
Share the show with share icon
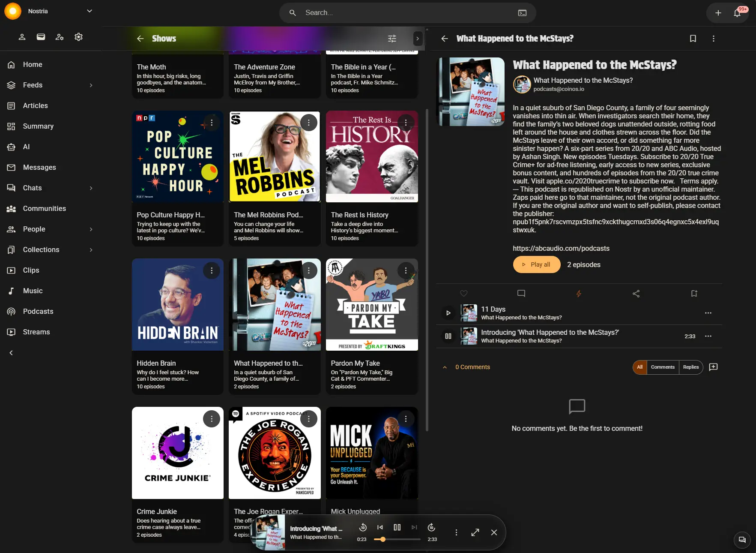click(x=636, y=294)
